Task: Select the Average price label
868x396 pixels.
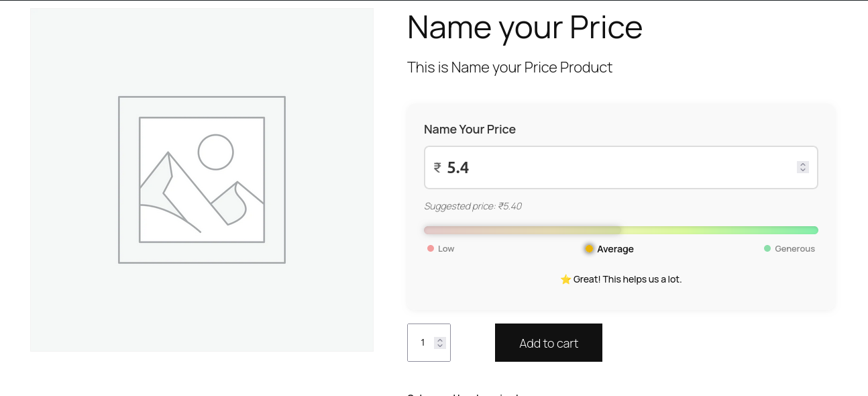Action: pos(615,249)
